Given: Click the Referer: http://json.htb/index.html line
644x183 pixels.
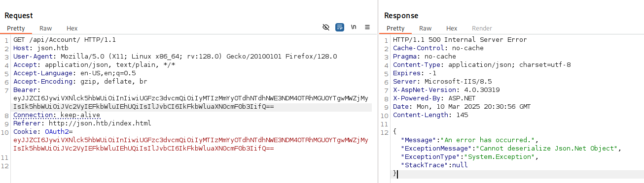Looking at the screenshot, I should (82, 123).
